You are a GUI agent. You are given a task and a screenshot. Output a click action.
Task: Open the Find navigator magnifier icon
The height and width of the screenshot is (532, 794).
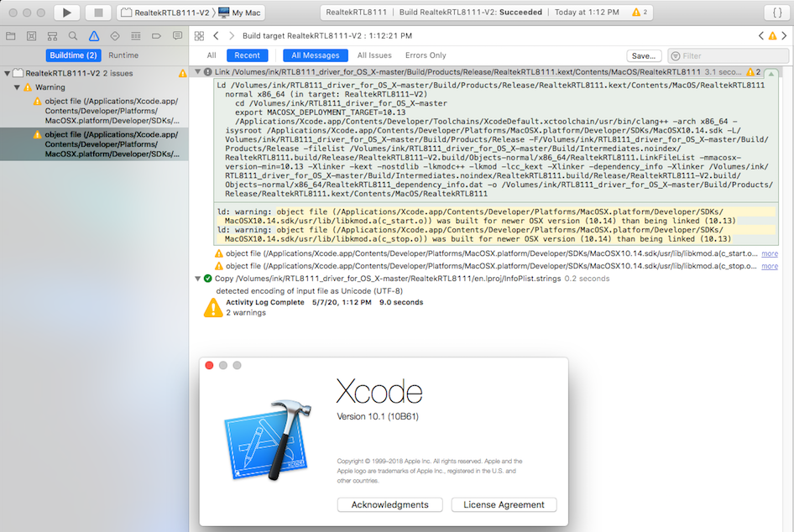(73, 36)
